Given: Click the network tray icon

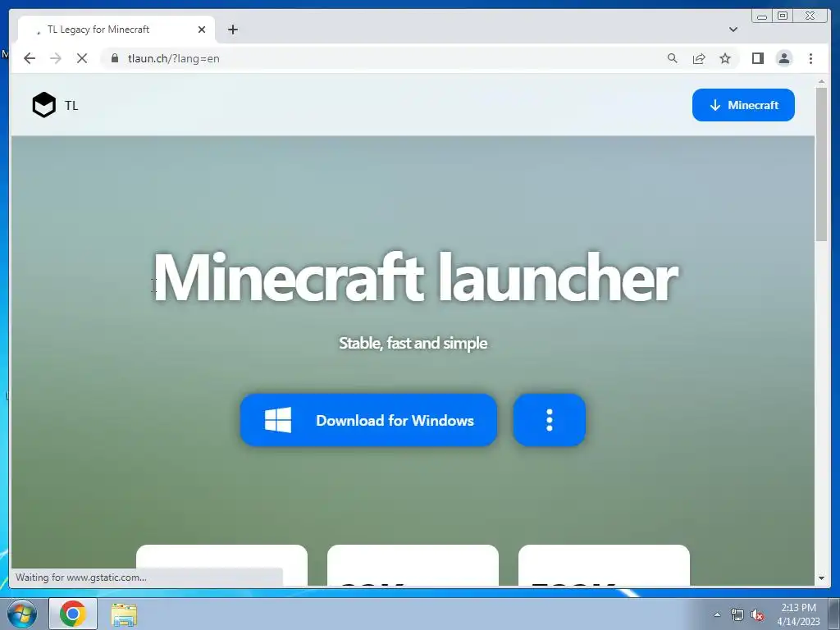Looking at the screenshot, I should pyautogui.click(x=737, y=614).
